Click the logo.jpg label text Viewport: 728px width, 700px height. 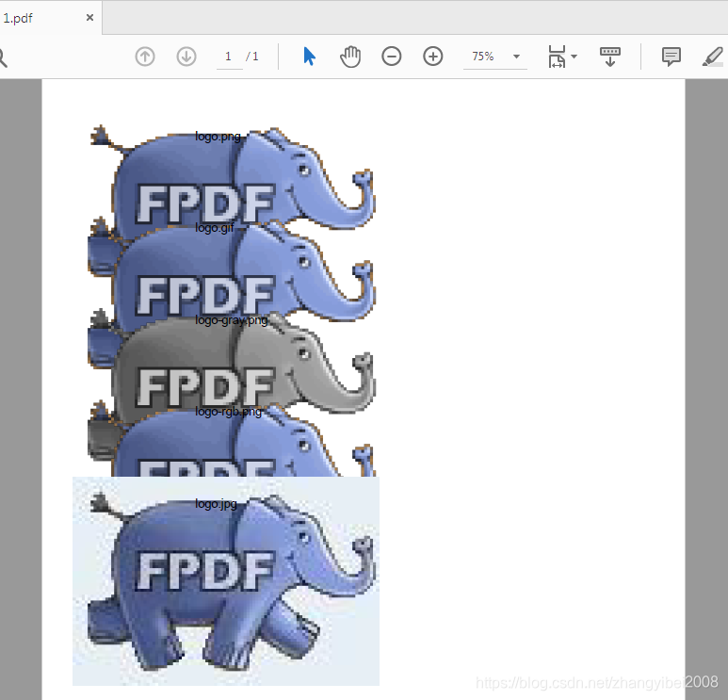[216, 503]
